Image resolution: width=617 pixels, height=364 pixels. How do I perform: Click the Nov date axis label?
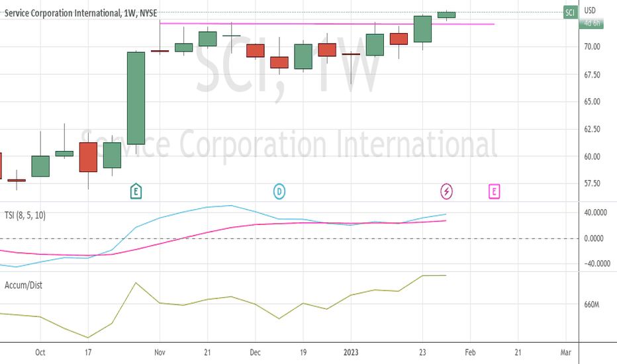tap(160, 352)
